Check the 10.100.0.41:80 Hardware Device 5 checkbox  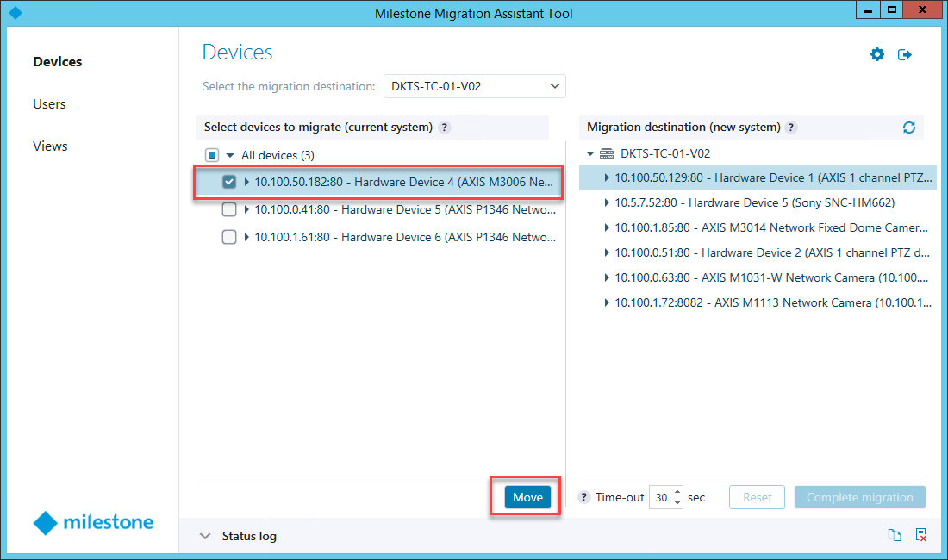click(229, 209)
